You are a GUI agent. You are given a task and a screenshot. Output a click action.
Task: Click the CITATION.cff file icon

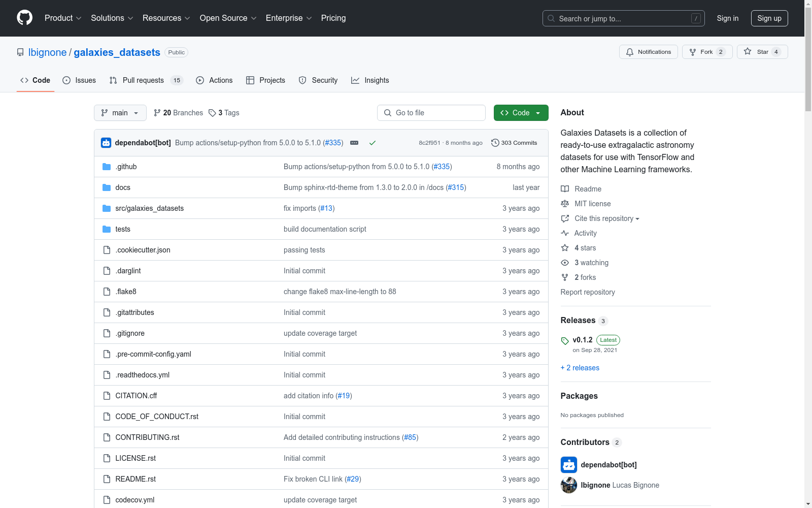pos(107,396)
